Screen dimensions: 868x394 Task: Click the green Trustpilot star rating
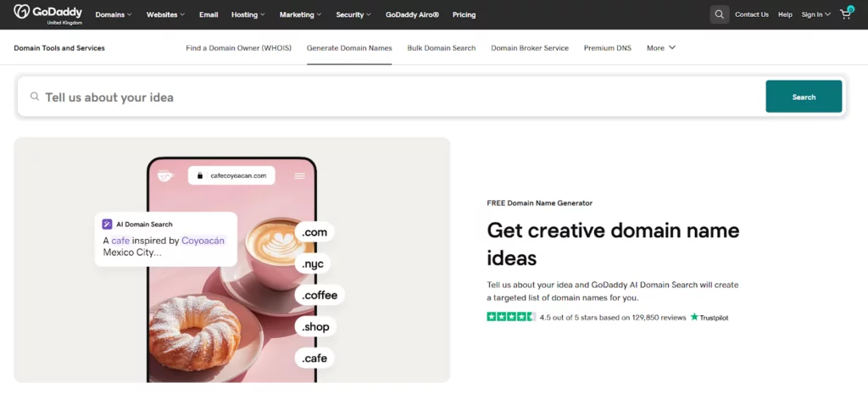point(510,317)
